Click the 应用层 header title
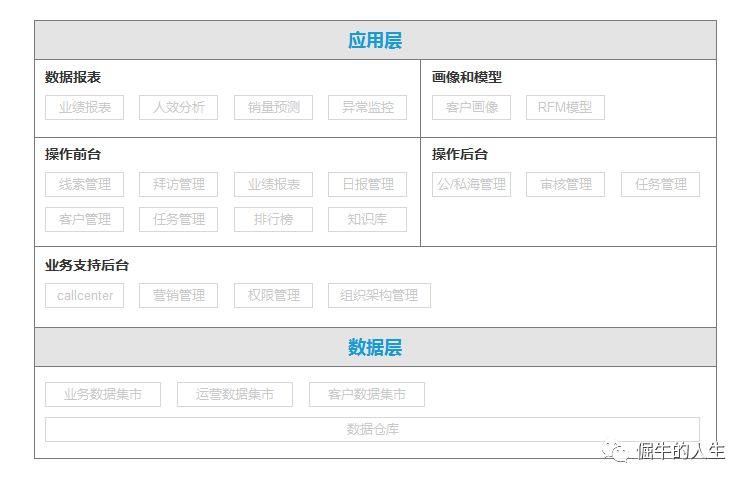This screenshot has width=750, height=484. coord(375,40)
